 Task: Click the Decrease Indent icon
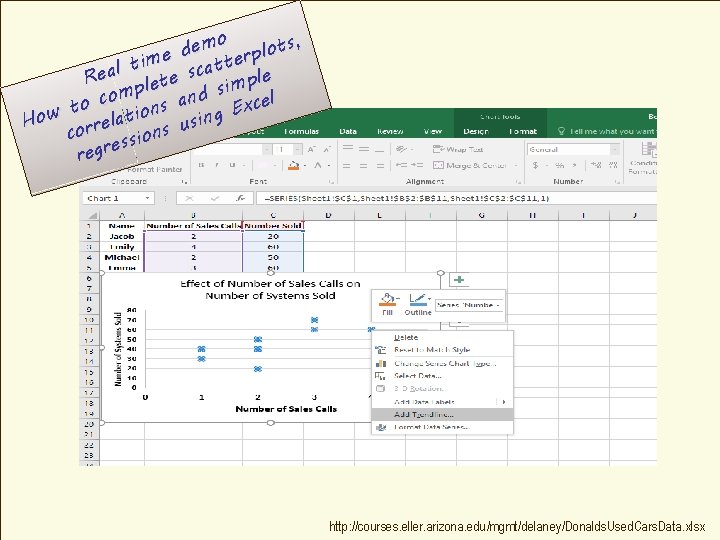point(401,165)
